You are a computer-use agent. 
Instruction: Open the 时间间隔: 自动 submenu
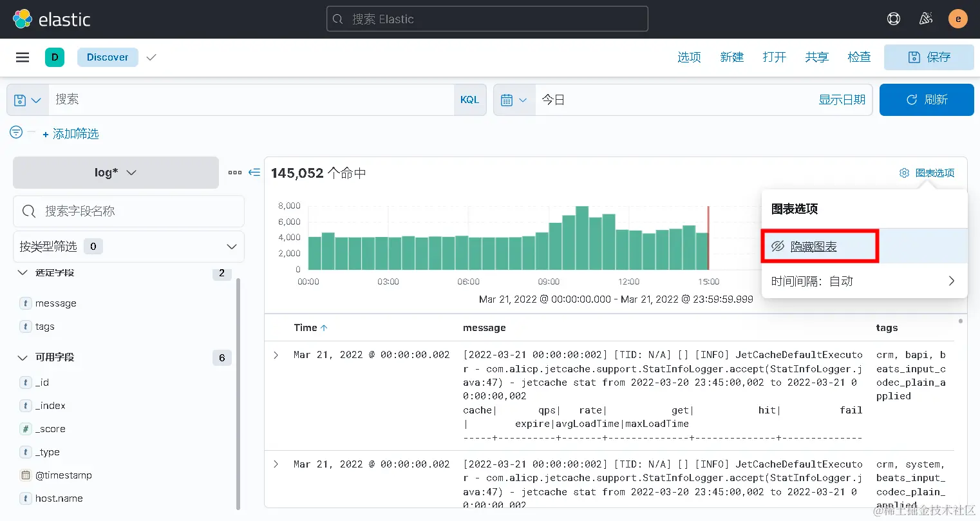pos(864,281)
